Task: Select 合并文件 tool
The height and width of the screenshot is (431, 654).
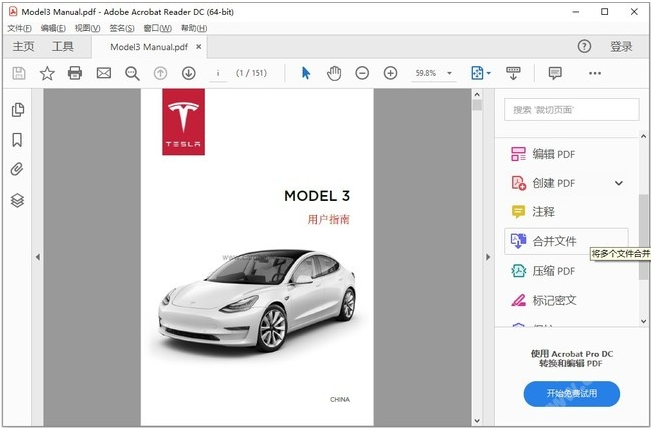Action: click(566, 241)
